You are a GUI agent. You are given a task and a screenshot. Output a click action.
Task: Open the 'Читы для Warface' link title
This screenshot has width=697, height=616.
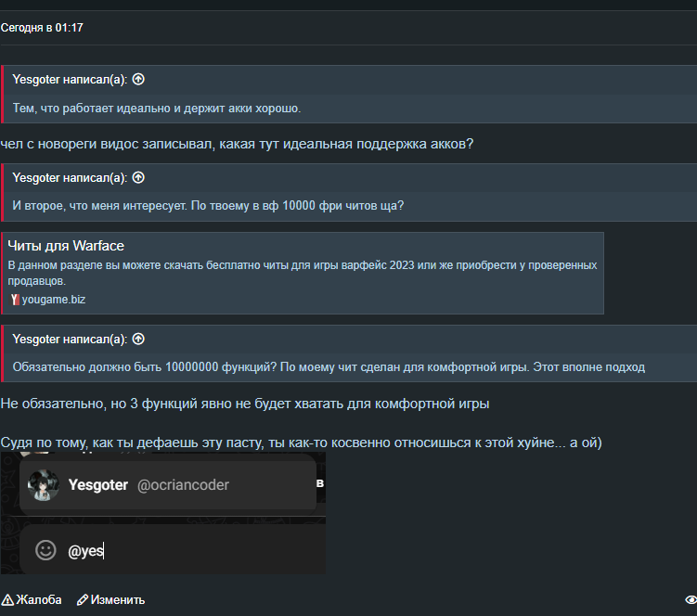66,246
